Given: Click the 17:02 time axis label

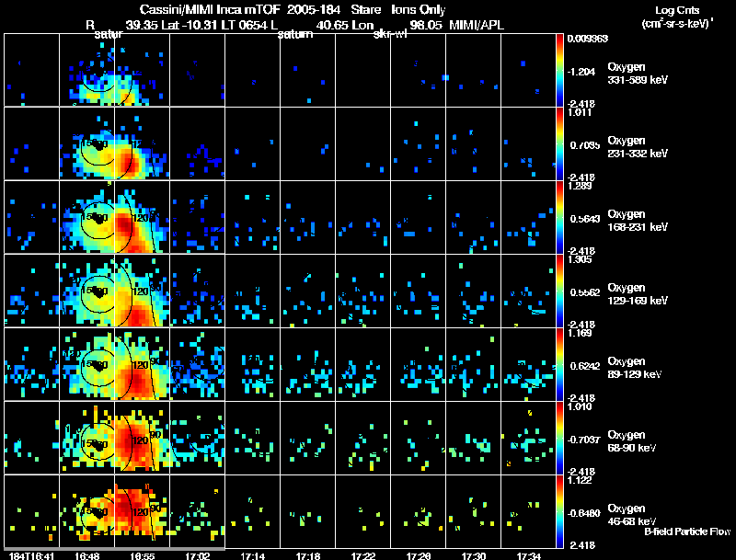Looking at the screenshot, I should [198, 556].
